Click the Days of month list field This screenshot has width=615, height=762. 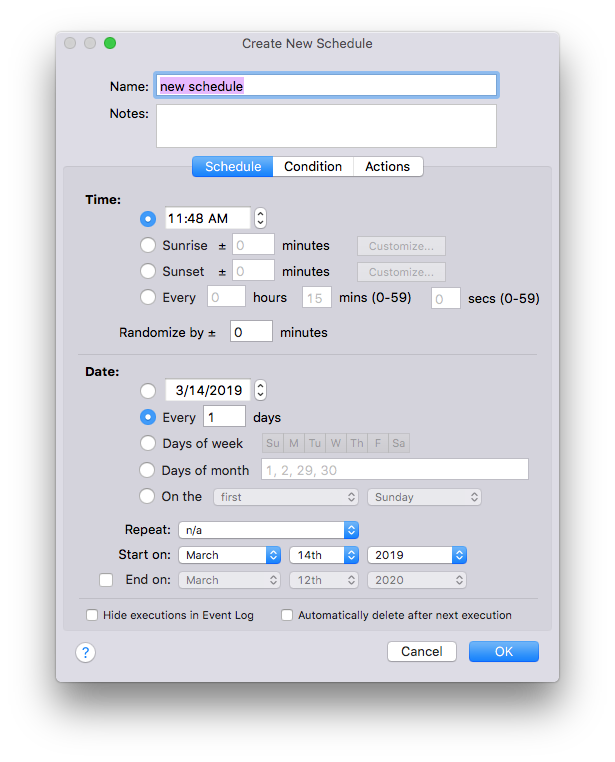(395, 469)
